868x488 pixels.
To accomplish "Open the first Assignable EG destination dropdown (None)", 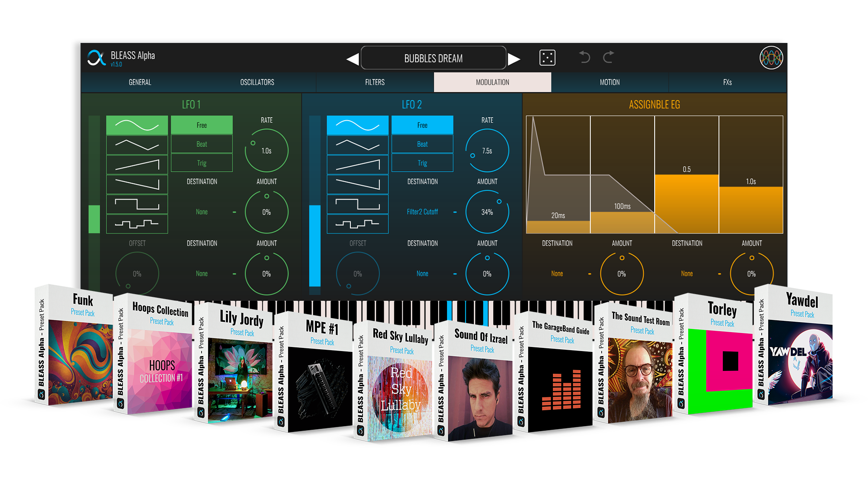I will pyautogui.click(x=557, y=274).
